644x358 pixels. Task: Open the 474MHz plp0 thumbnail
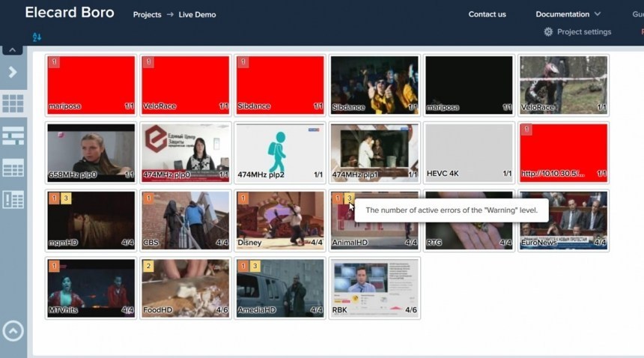point(186,153)
